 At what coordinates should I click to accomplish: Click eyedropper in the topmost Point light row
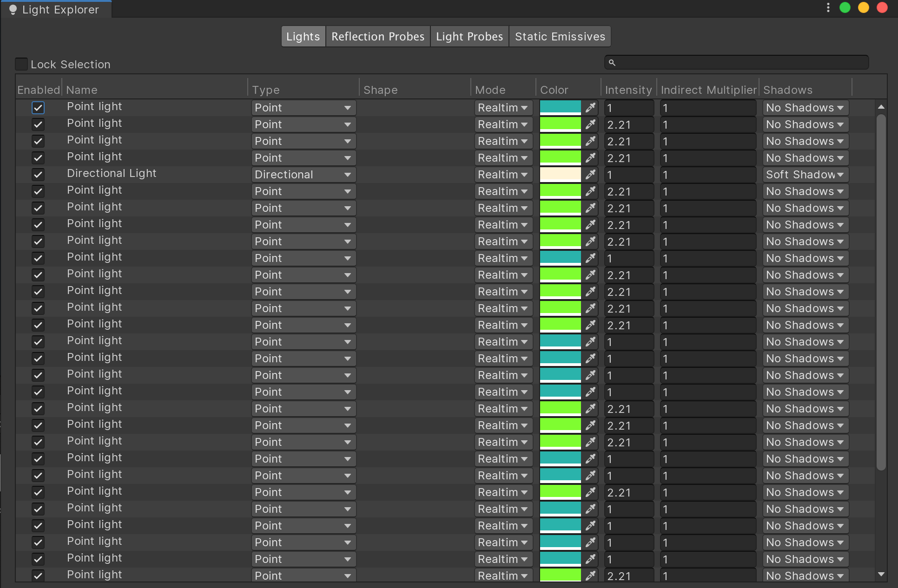point(590,108)
